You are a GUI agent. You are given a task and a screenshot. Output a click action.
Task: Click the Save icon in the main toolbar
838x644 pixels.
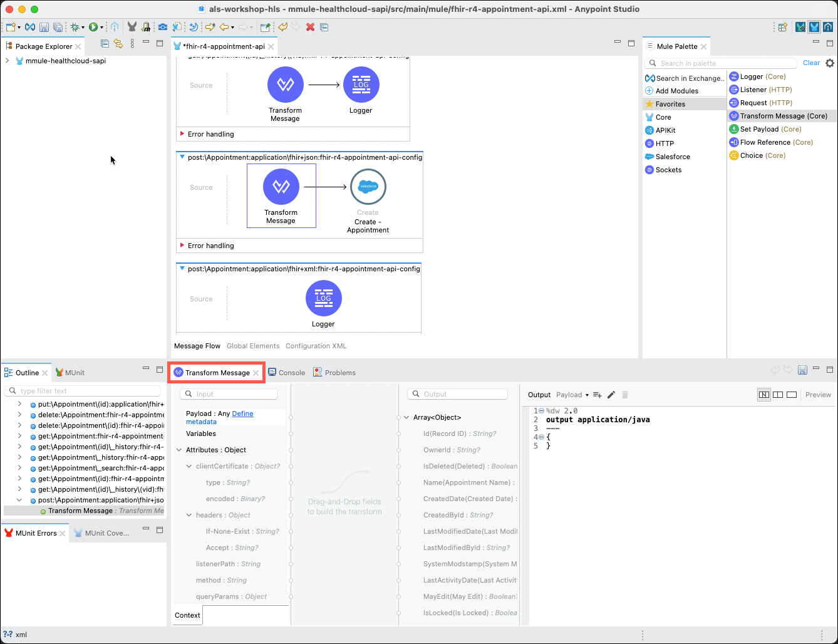[x=44, y=27]
